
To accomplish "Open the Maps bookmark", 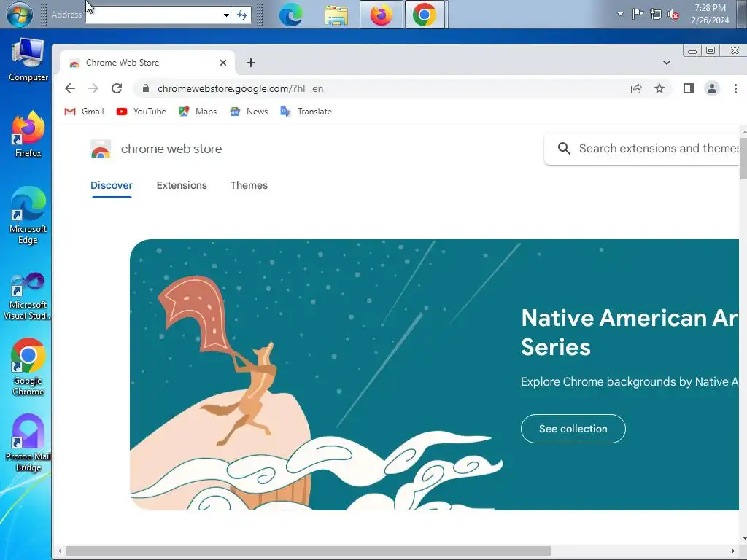I will (198, 112).
